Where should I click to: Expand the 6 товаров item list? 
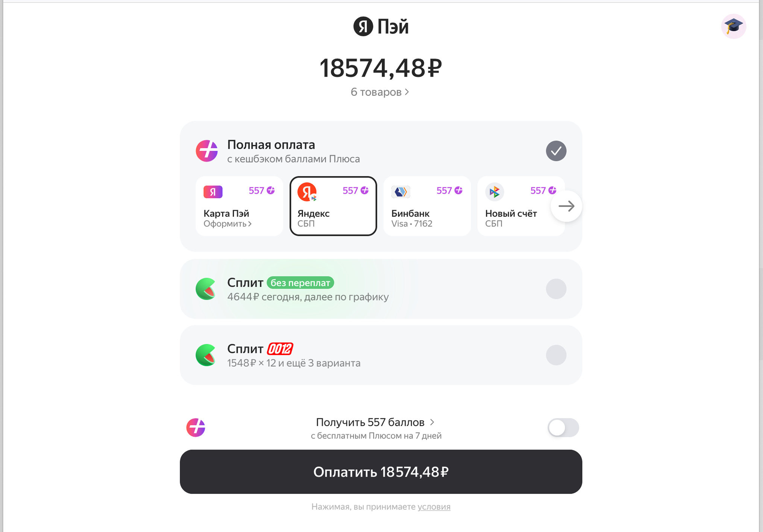point(380,92)
